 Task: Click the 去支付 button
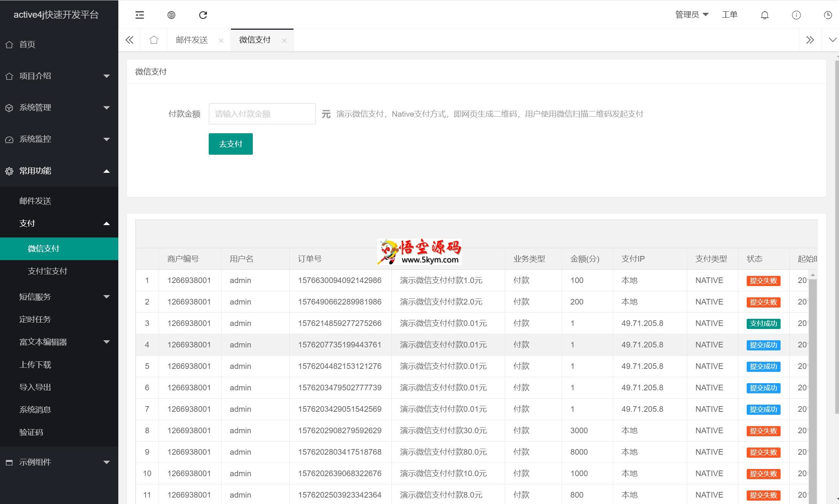231,144
